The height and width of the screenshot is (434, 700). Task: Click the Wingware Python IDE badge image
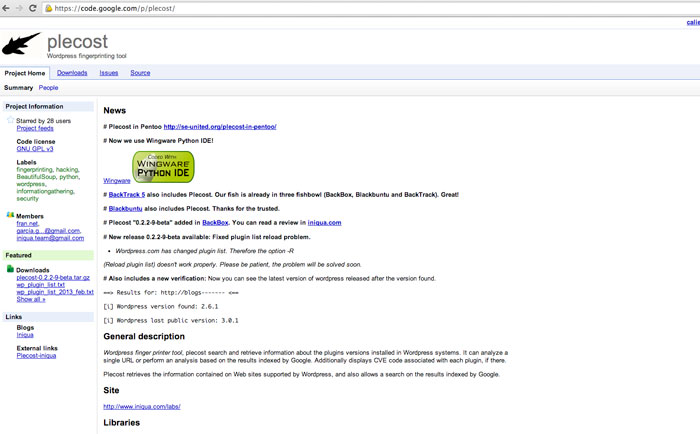pos(163,167)
